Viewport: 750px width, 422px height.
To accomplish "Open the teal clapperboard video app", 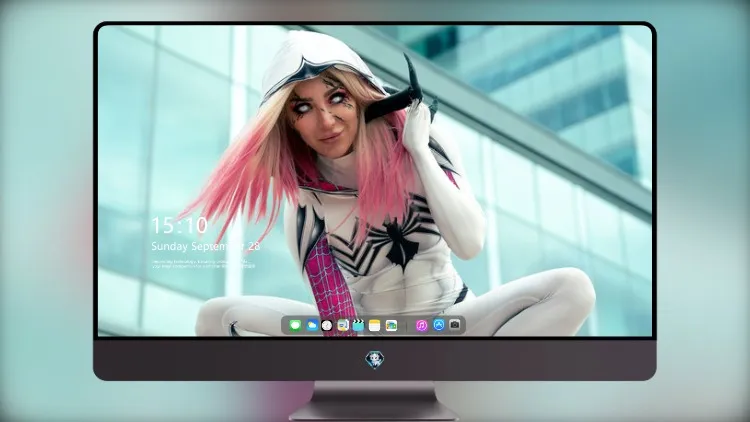I will coord(358,325).
